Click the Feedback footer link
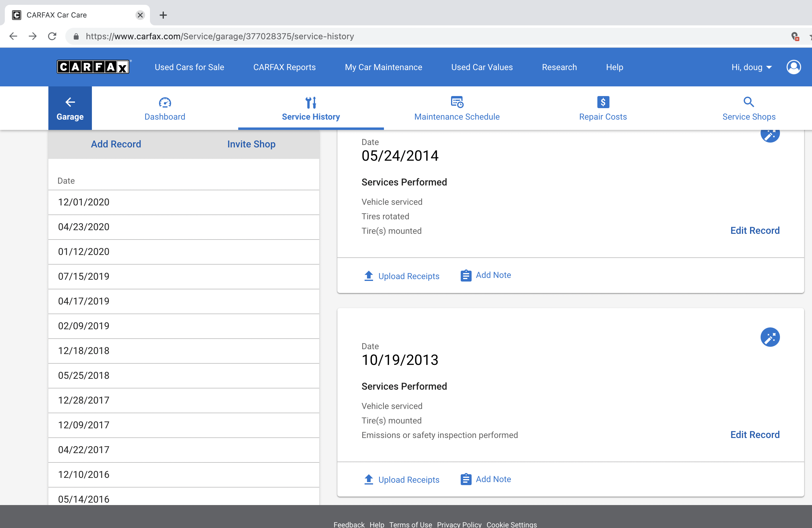 pyautogui.click(x=349, y=524)
